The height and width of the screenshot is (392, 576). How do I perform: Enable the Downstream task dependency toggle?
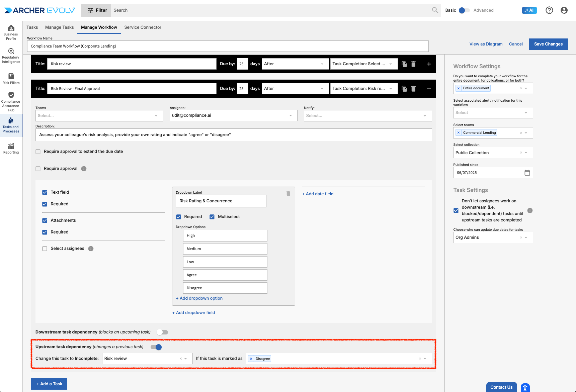162,332
